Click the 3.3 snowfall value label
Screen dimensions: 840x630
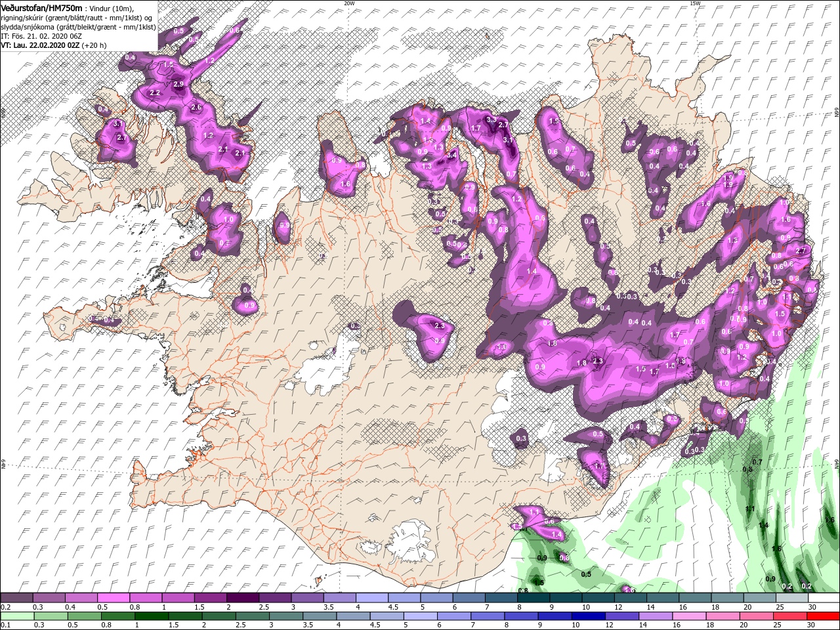pyautogui.click(x=491, y=119)
